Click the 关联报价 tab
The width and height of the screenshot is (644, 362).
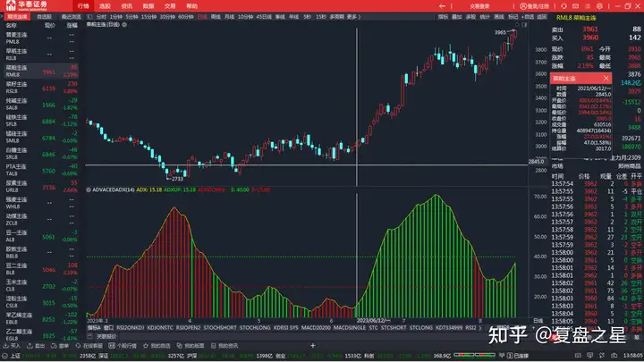click(x=106, y=337)
